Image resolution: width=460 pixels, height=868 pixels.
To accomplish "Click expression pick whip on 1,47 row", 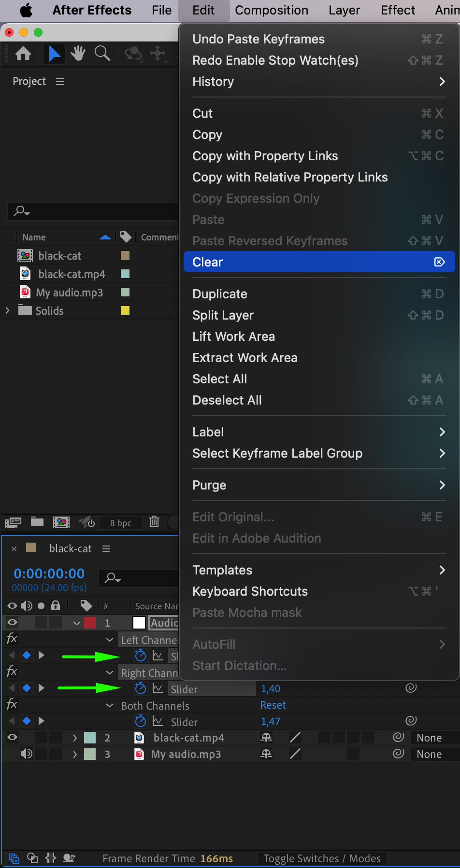I will tap(411, 721).
